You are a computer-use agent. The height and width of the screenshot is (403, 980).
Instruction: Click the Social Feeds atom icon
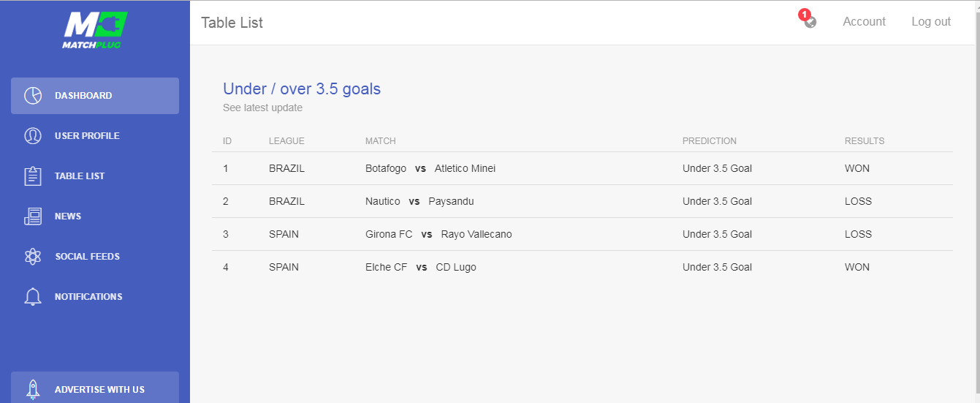coord(32,257)
